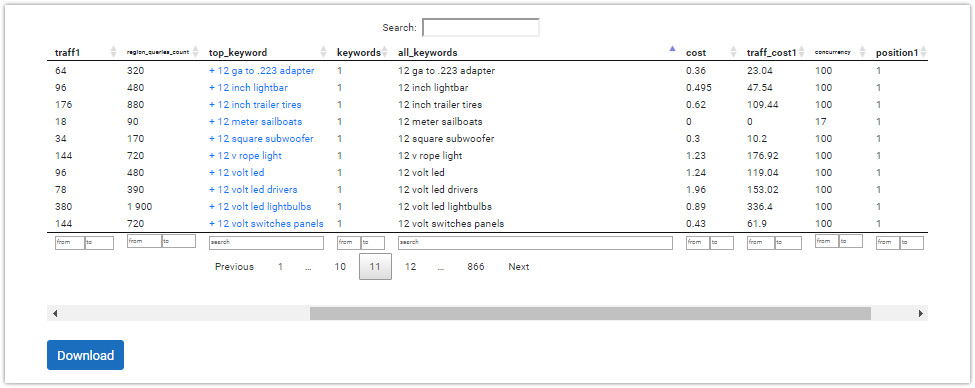Select traff1 value 380
Image resolution: width=975 pixels, height=388 pixels.
pos(63,206)
